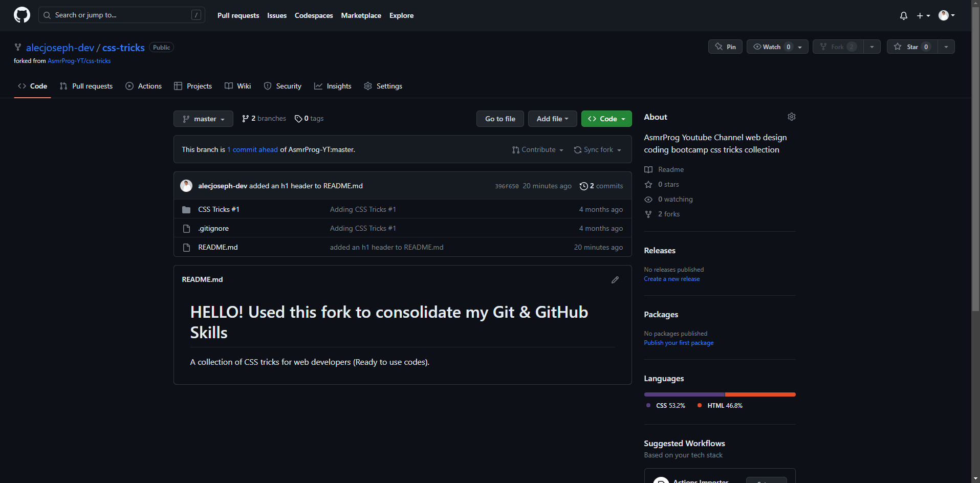Open the master branch selector
Viewport: 980px width, 483px height.
[203, 119]
